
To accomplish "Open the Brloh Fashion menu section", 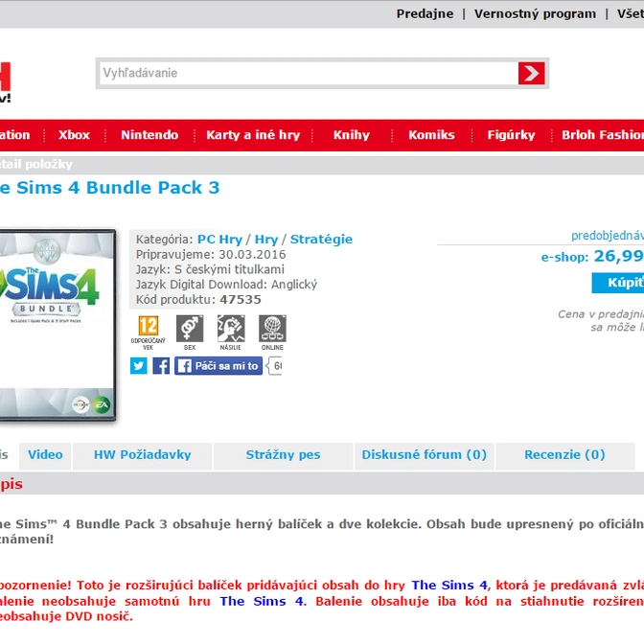I will (603, 135).
